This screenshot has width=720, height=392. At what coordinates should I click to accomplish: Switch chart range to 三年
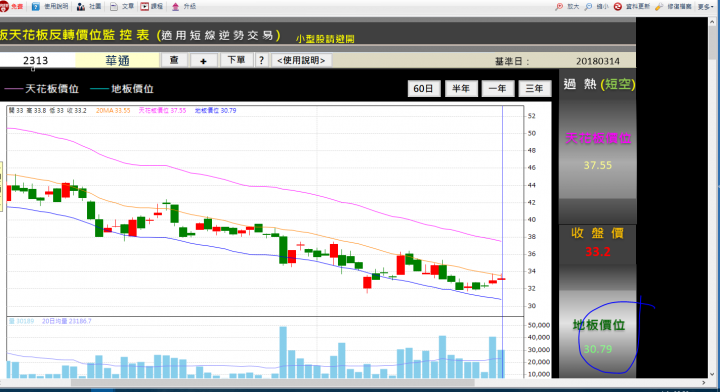coord(534,89)
